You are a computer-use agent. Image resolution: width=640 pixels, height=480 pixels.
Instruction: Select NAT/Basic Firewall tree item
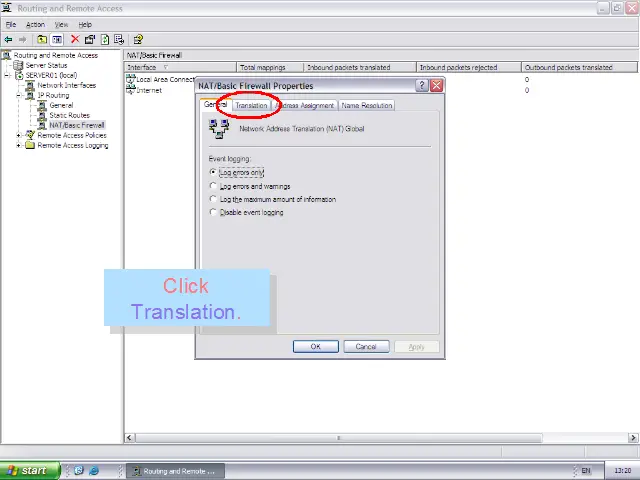point(77,125)
